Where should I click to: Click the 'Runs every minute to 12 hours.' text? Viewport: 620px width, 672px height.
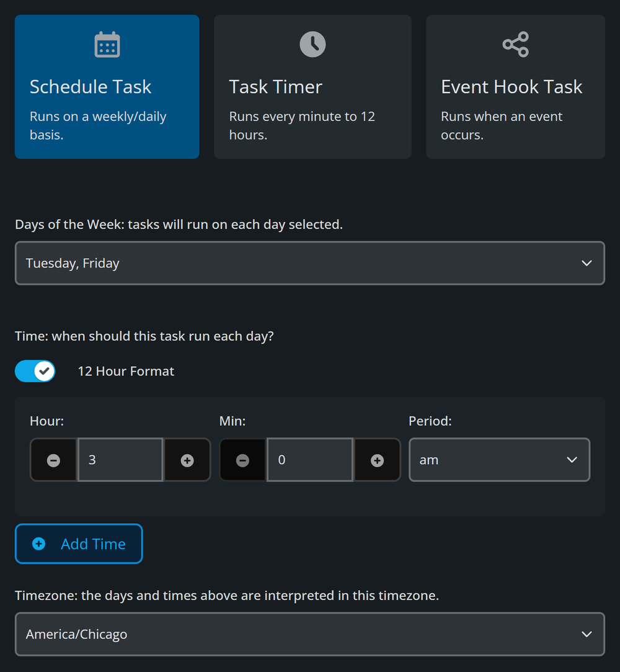click(302, 125)
